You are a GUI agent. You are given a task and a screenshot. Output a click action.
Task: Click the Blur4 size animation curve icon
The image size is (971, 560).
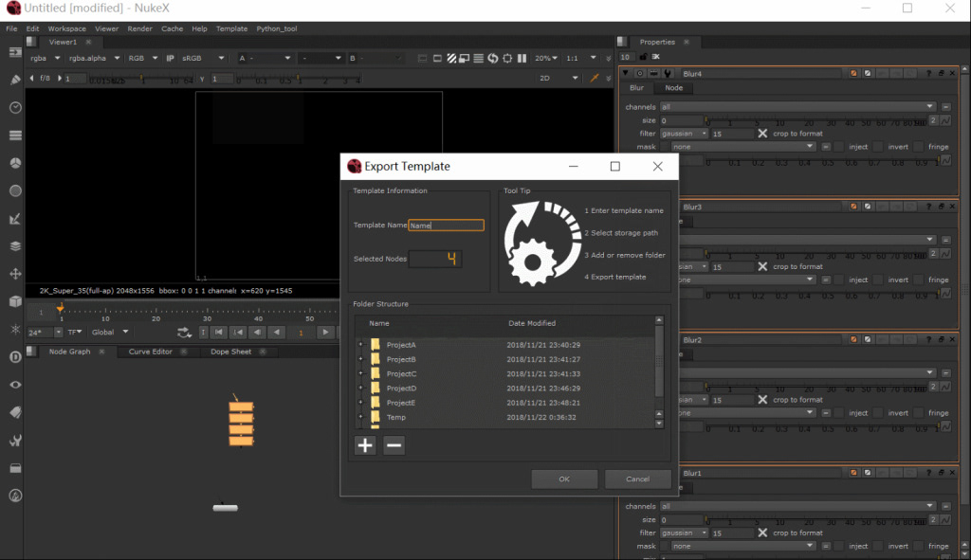(x=945, y=120)
